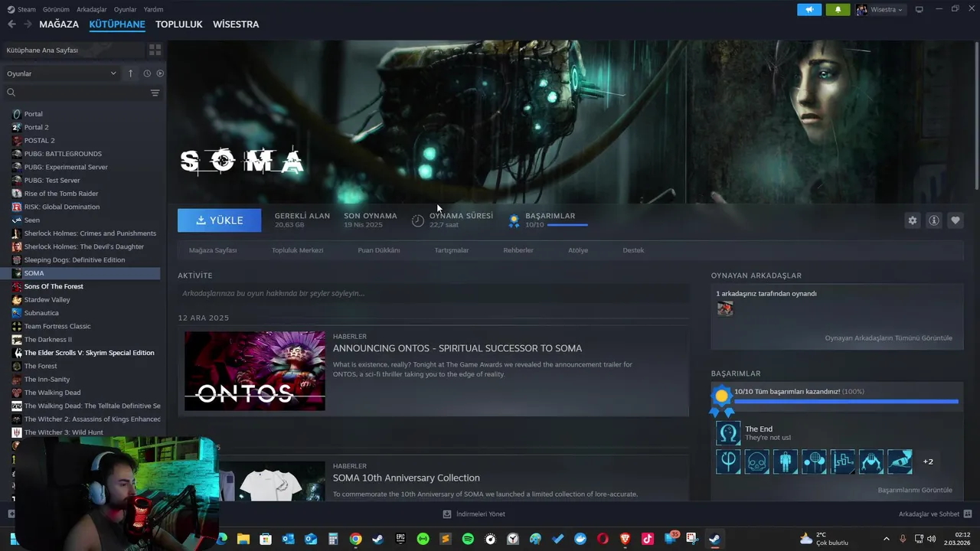This screenshot has height=551, width=980.
Task: Open Spotify from the taskbar
Action: point(468,539)
